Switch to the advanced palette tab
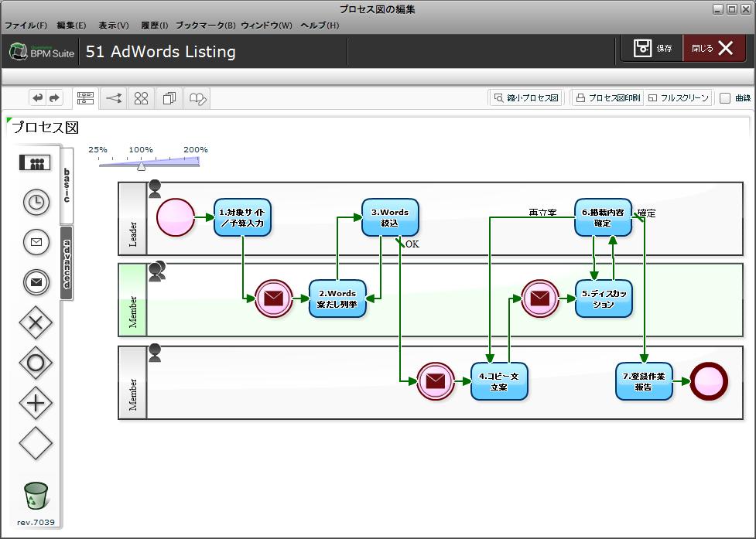The image size is (756, 539). pos(67,263)
